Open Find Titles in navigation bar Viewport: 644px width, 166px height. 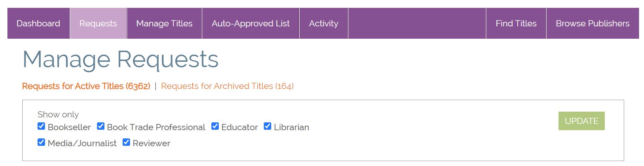[x=516, y=23]
